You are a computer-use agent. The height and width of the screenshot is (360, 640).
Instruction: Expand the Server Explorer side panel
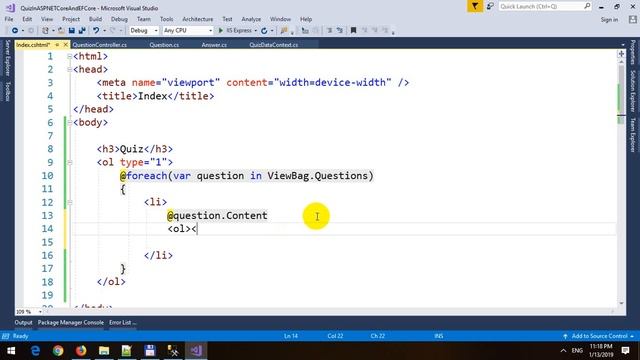coord(7,58)
